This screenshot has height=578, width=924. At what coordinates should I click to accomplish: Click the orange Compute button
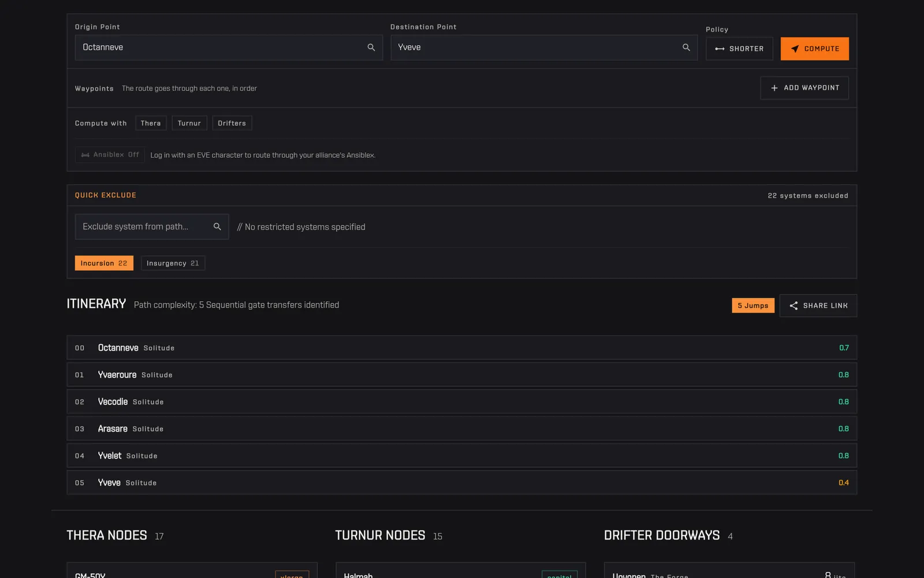815,49
